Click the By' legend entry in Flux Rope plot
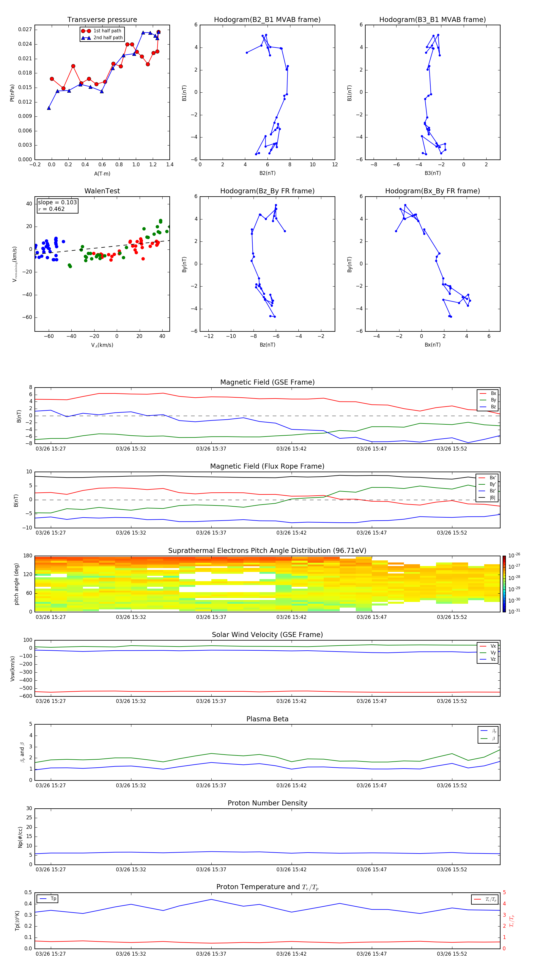The image size is (535, 980). click(487, 485)
